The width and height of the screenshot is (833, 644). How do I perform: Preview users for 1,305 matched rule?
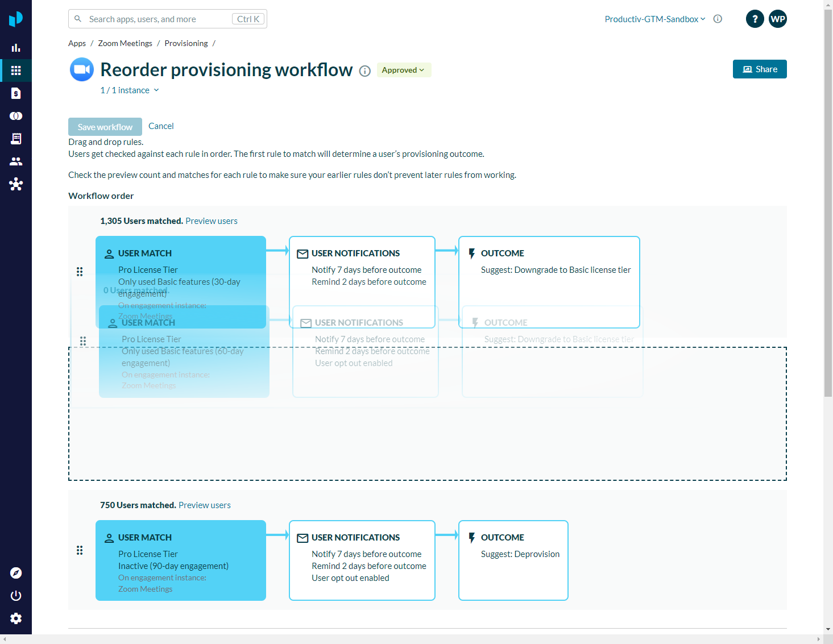click(212, 221)
